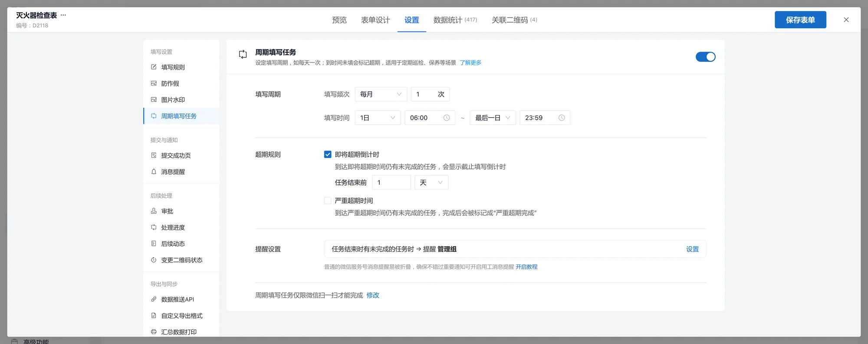
Task: Click the reminder rule row 任务结束时有未完成的任务时
Action: [x=515, y=249]
